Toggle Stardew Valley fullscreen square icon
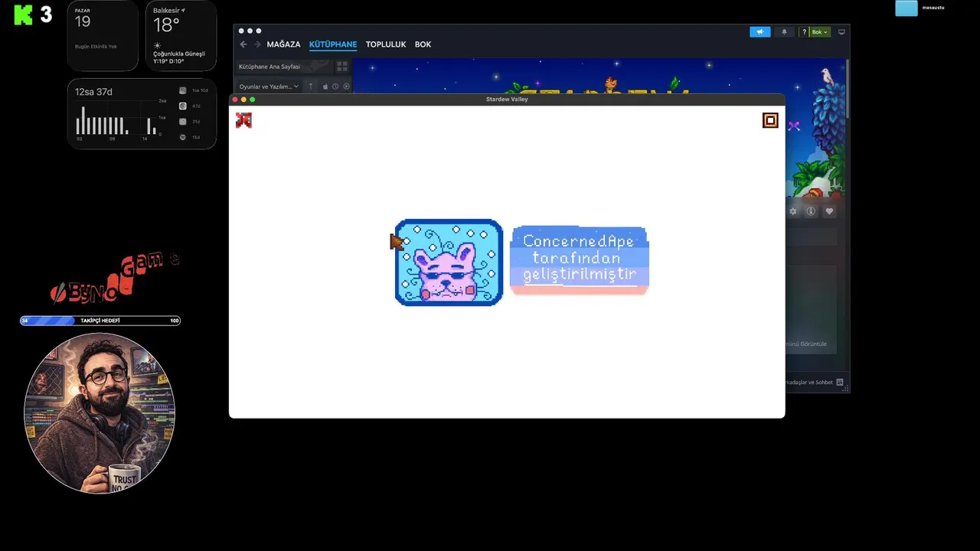This screenshot has height=551, width=980. [x=770, y=120]
